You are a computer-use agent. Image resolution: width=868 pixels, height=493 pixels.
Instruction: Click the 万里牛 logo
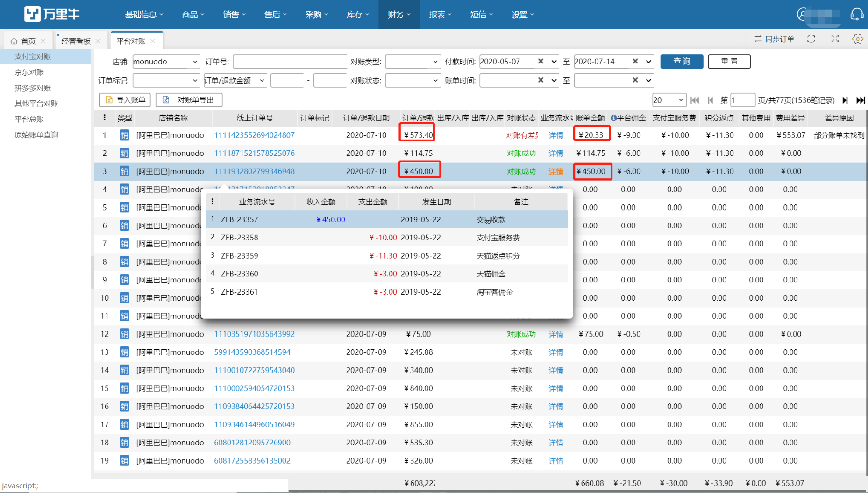[52, 14]
